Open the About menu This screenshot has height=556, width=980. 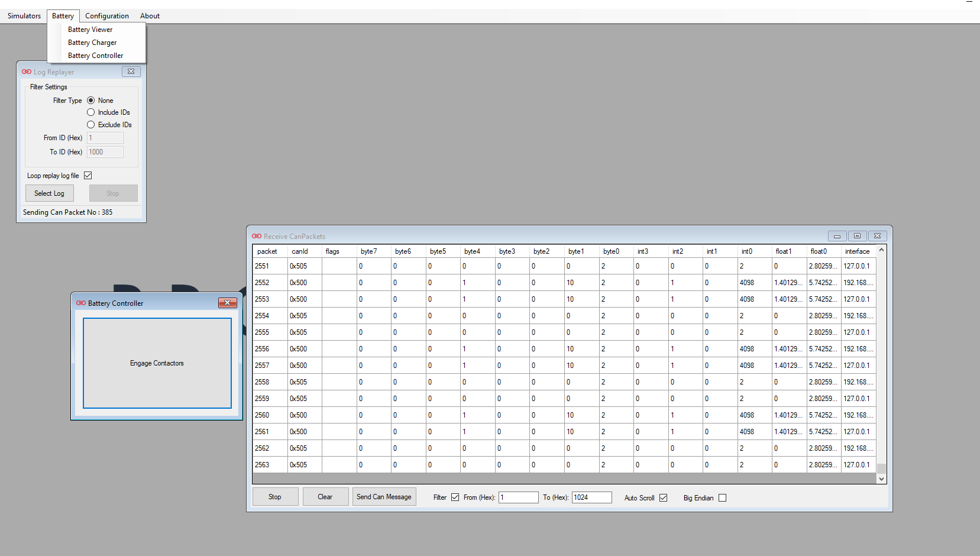[x=150, y=16]
